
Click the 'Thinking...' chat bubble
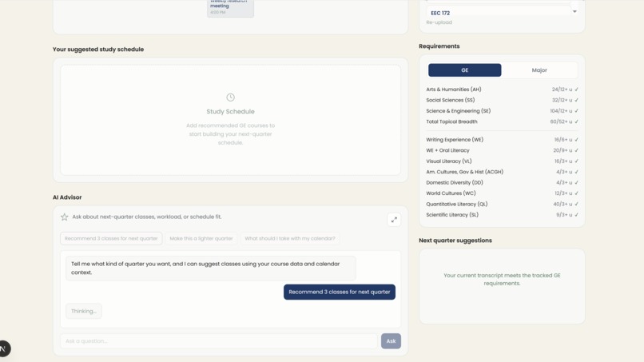pyautogui.click(x=84, y=311)
